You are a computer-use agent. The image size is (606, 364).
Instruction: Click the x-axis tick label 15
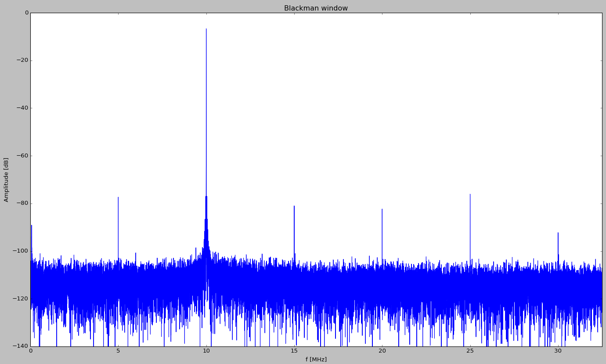point(294,351)
